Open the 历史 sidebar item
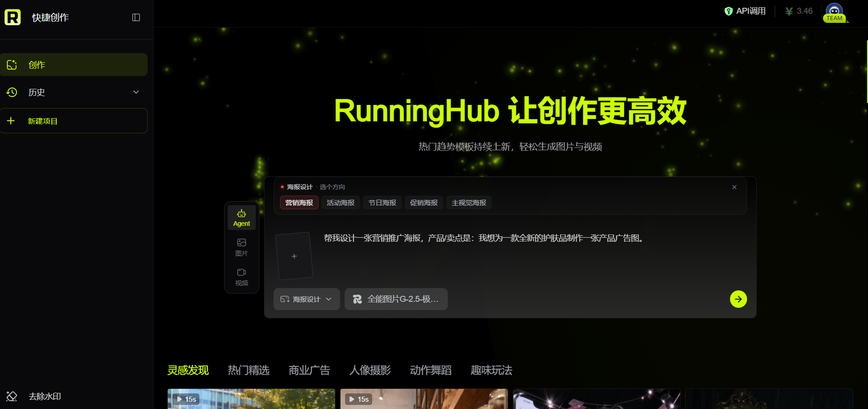The height and width of the screenshot is (409, 868). tap(74, 92)
